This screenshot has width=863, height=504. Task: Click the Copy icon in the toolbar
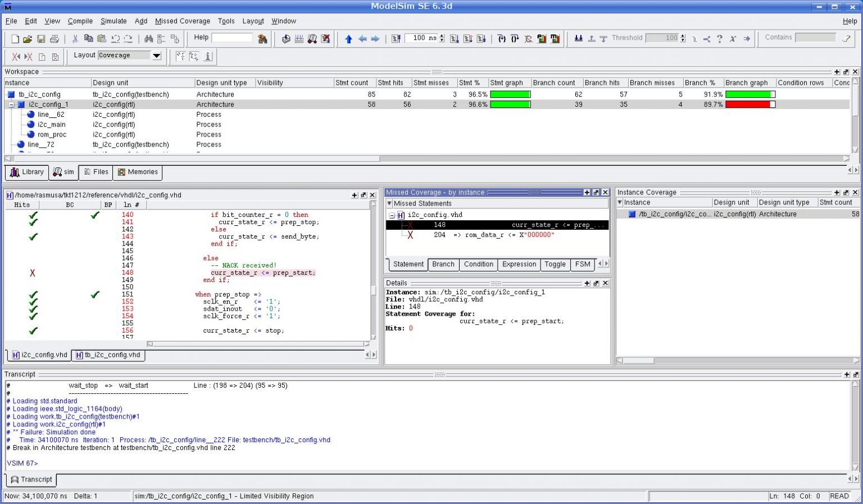(x=88, y=39)
